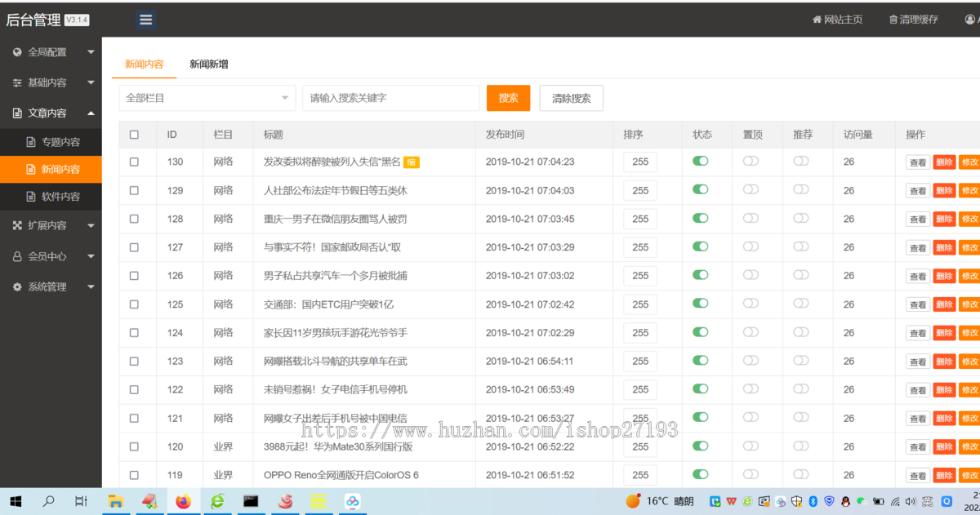Expand the 基础内容 sidebar menu
This screenshot has width=980, height=515.
pyautogui.click(x=51, y=82)
